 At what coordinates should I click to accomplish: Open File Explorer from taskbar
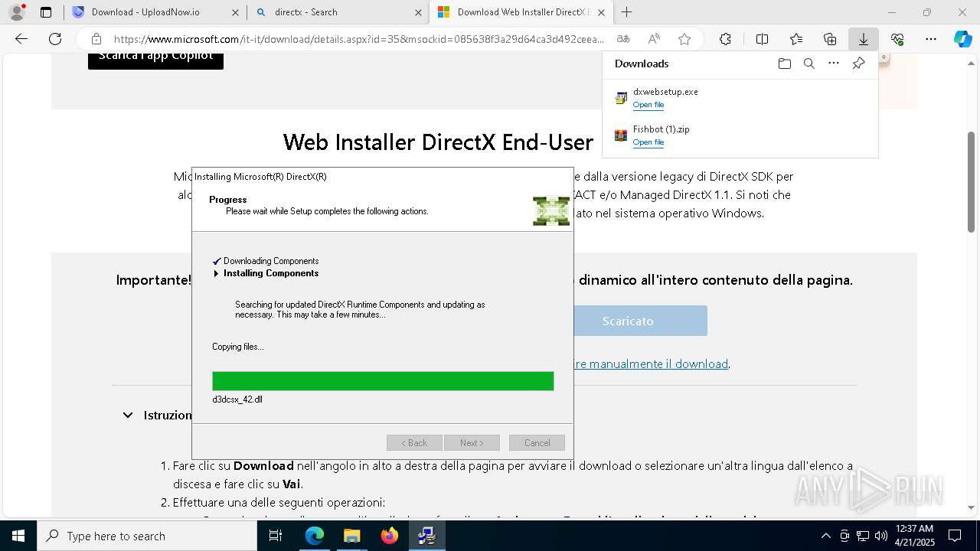tap(351, 536)
